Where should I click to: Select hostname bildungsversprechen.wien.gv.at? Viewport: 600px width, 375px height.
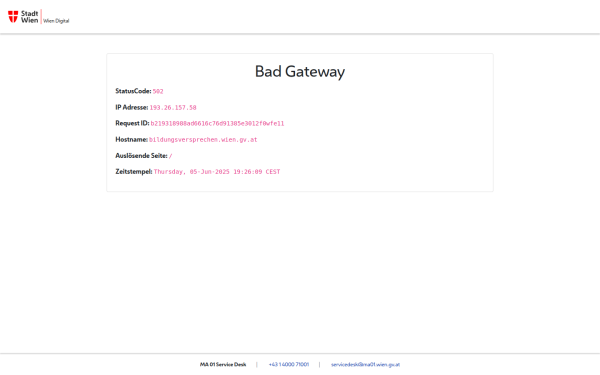(x=203, y=140)
